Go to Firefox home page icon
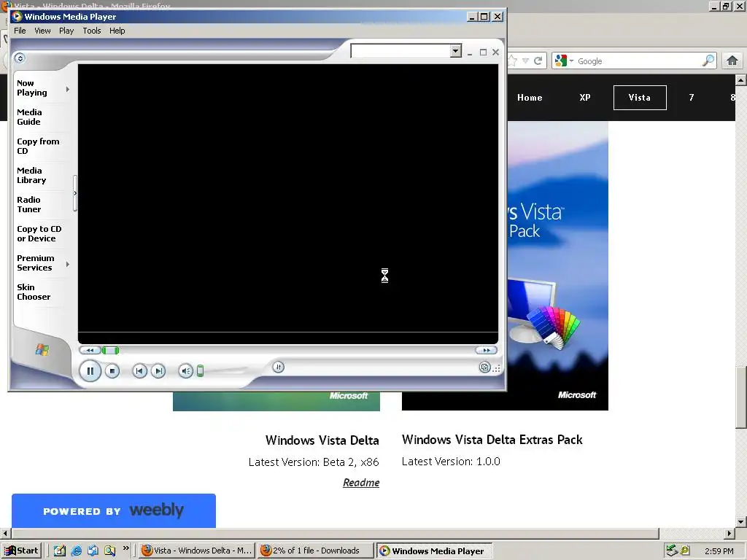 click(x=732, y=61)
